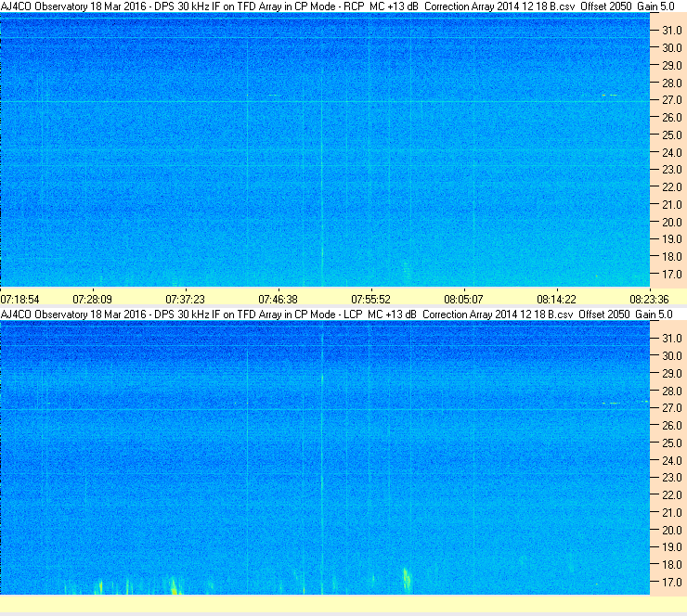Click the 28.0 frequency label in RCP panel

(x=672, y=83)
